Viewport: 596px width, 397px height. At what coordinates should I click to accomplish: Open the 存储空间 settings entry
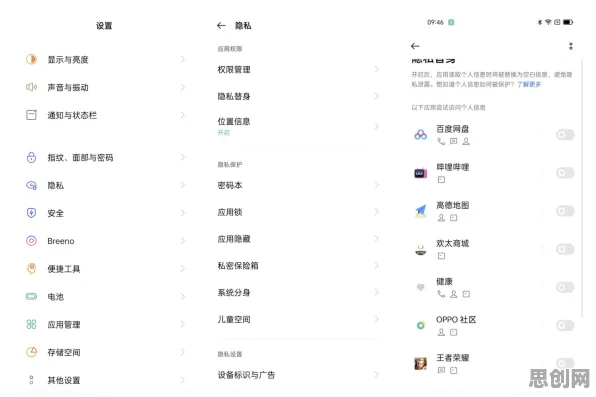[106, 352]
